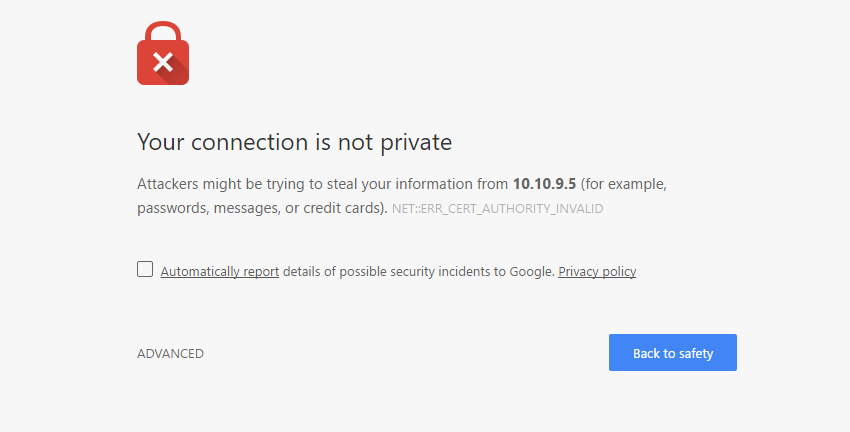Click the white X inside the padlock
Screen dimensions: 850x432
click(x=163, y=62)
